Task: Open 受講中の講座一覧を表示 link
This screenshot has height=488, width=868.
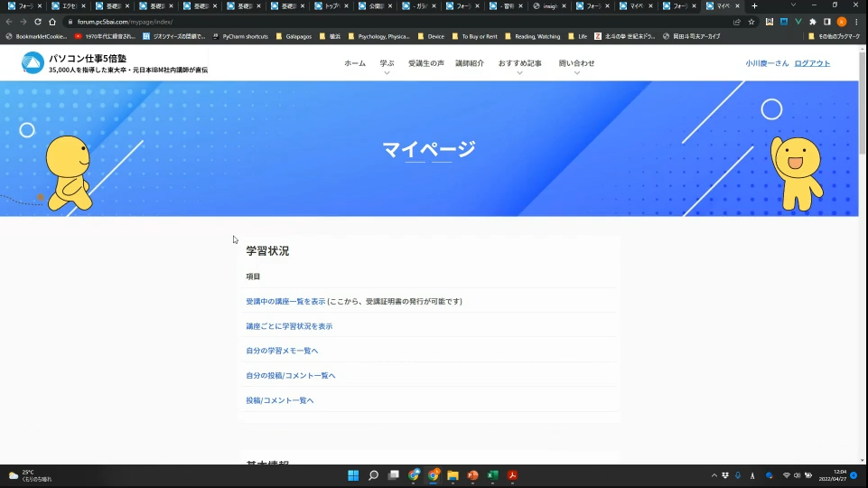Action: [x=285, y=301]
